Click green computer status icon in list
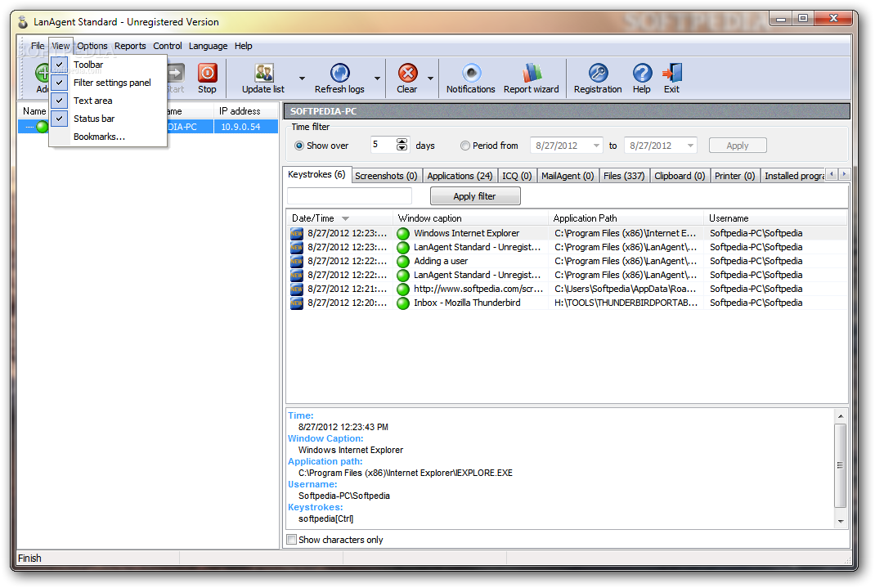This screenshot has width=875, height=588. [43, 128]
